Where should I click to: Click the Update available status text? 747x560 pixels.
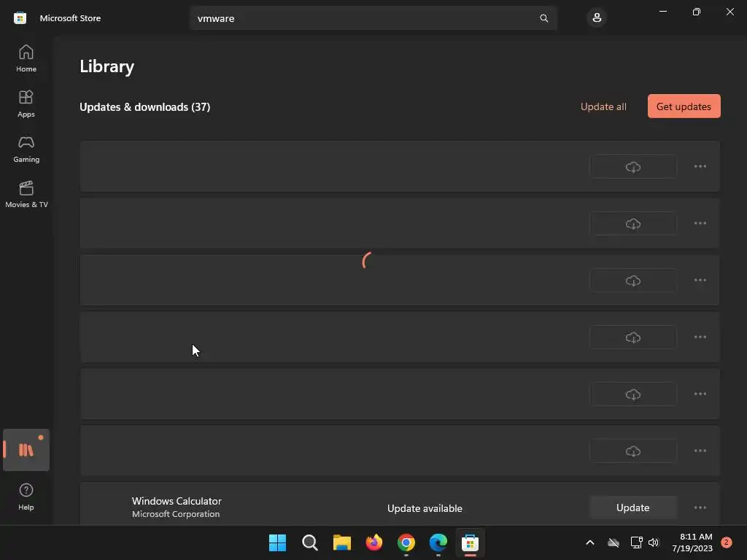[425, 508]
